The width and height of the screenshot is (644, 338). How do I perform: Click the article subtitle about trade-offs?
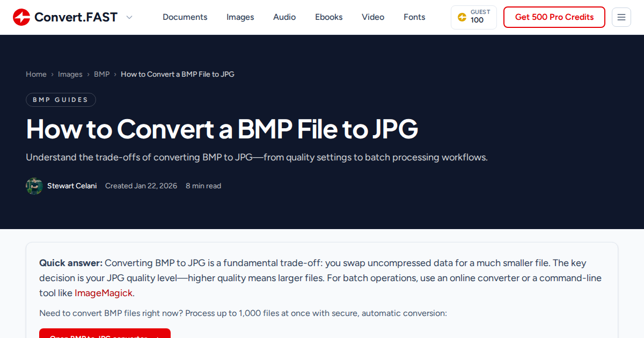point(257,158)
